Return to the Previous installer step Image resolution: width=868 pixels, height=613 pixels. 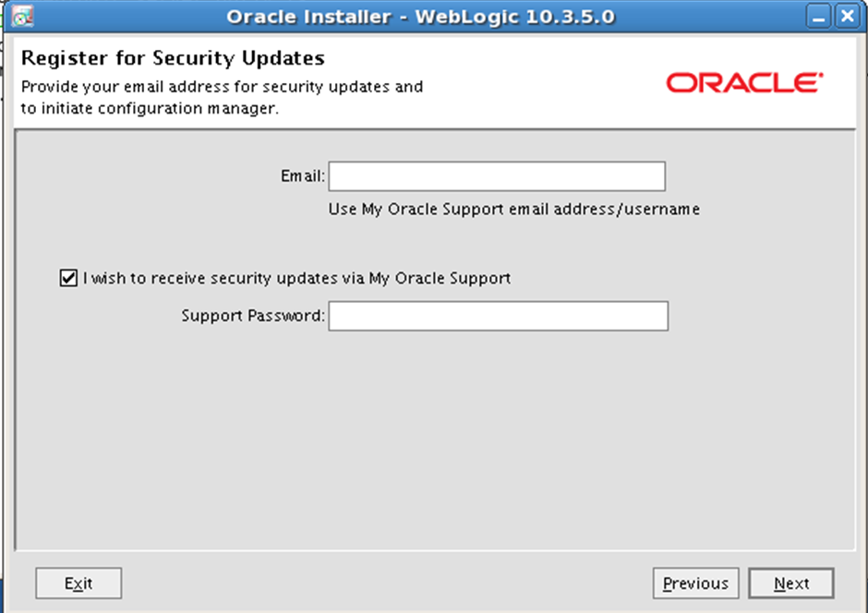pos(696,583)
